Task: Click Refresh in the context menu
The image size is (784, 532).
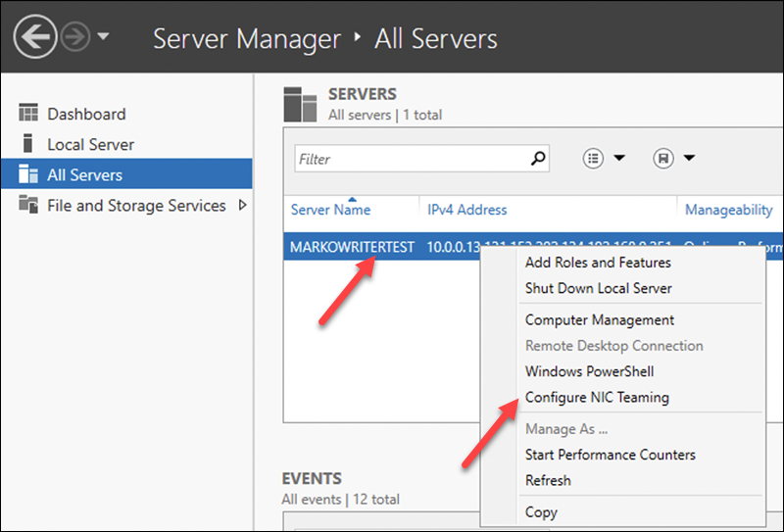Action: (x=548, y=480)
